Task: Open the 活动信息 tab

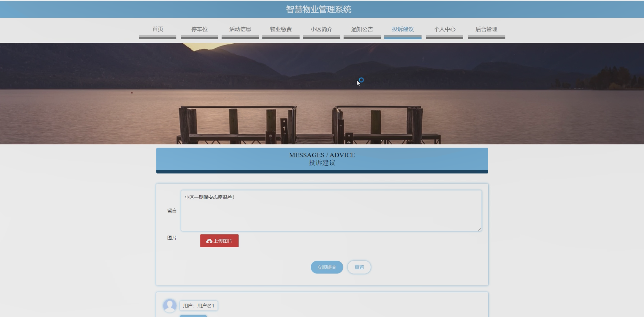Action: tap(240, 29)
